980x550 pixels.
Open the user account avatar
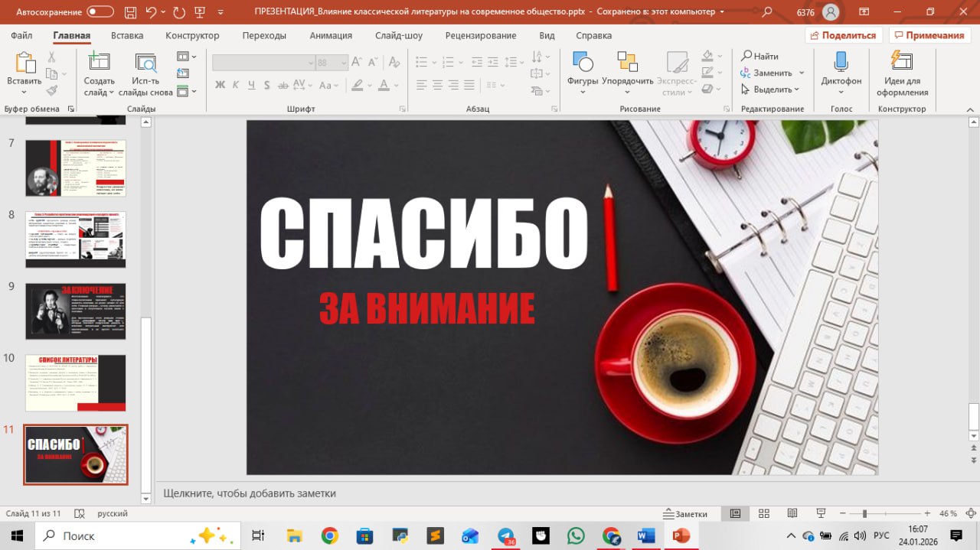[831, 12]
